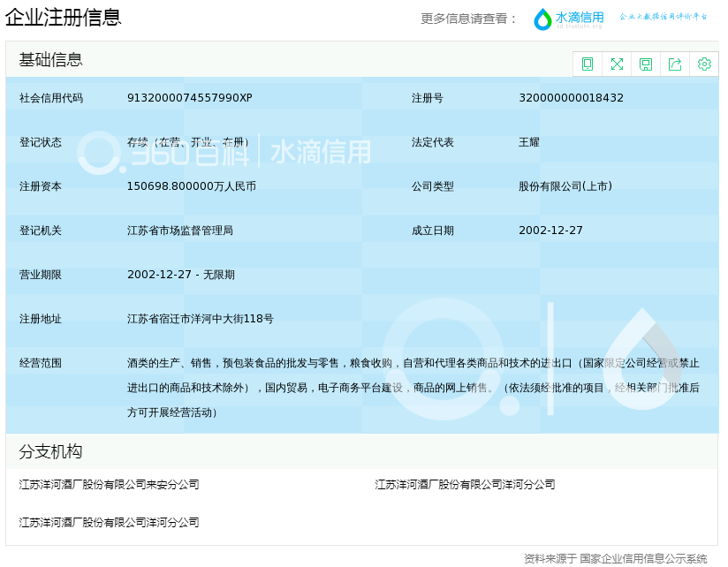Click the 企业注册信息 page title
The height and width of the screenshot is (567, 728).
[x=63, y=17]
